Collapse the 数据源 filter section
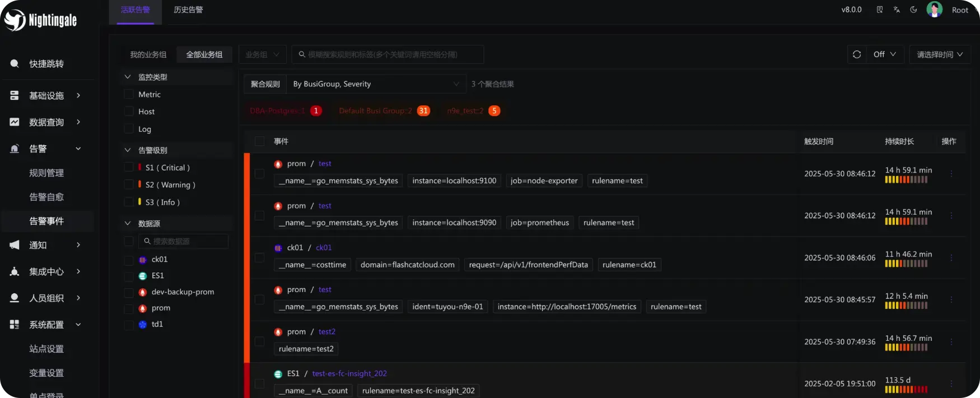This screenshot has height=398, width=980. click(128, 224)
